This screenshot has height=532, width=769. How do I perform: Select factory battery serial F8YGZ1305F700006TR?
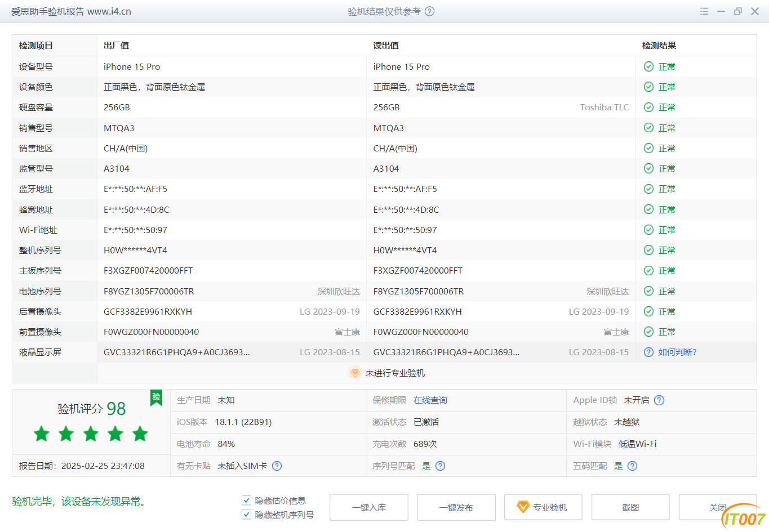149,291
